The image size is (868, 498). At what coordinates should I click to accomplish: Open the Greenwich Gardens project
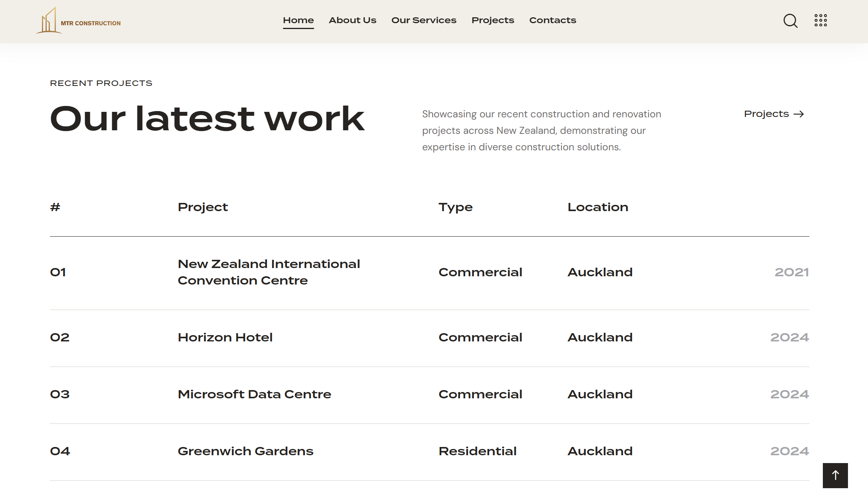pyautogui.click(x=245, y=451)
